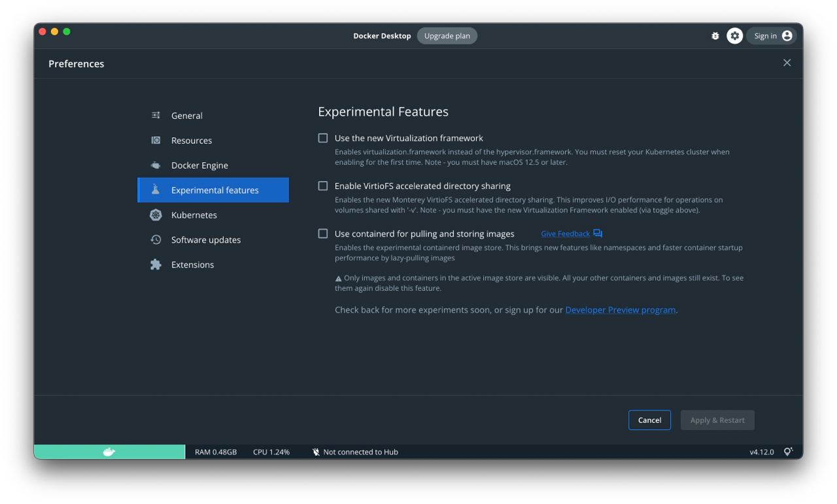Open the Resources preferences section
Screen dimensions: 837x504
[x=213, y=141]
